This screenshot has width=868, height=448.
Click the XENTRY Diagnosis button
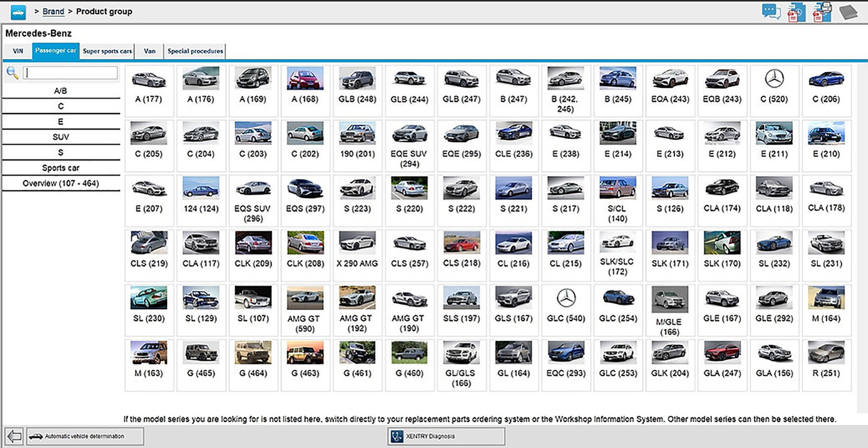point(446,436)
